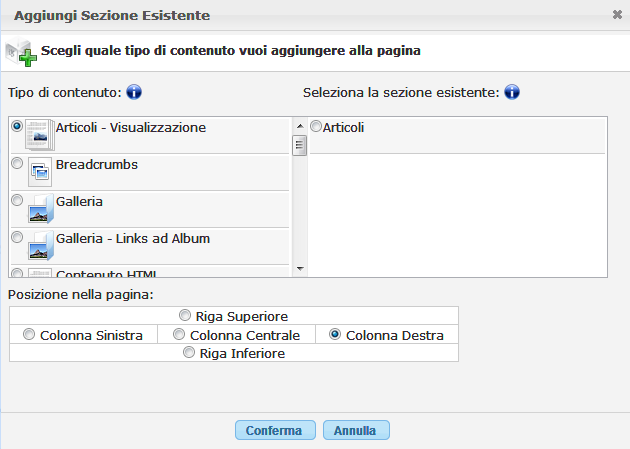630x449 pixels.
Task: Select the Galleria radio button
Action: [17, 200]
